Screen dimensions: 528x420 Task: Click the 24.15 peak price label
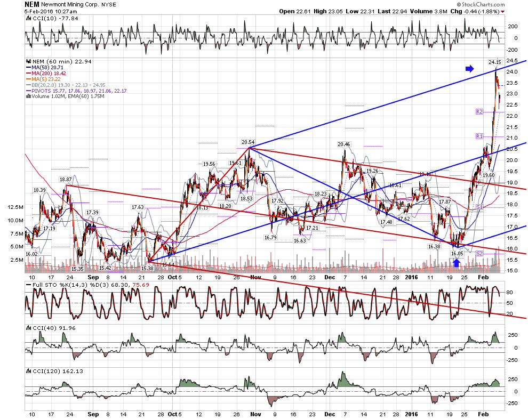tap(495, 62)
